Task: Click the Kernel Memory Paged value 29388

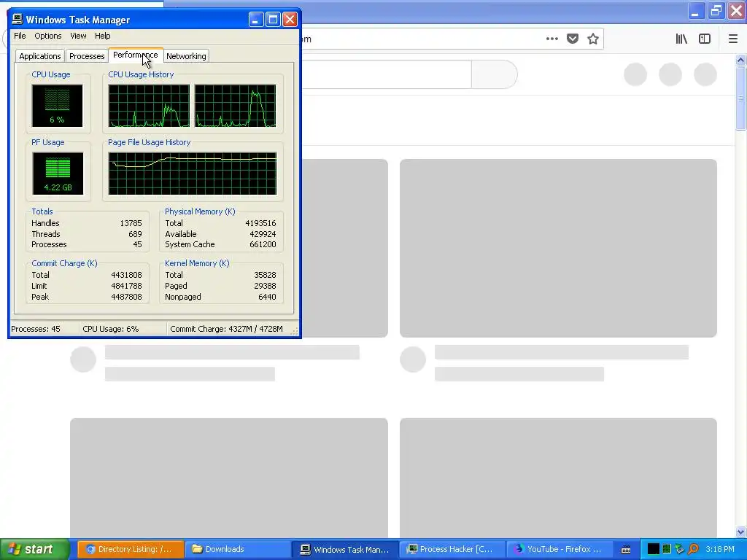Action: [265, 286]
